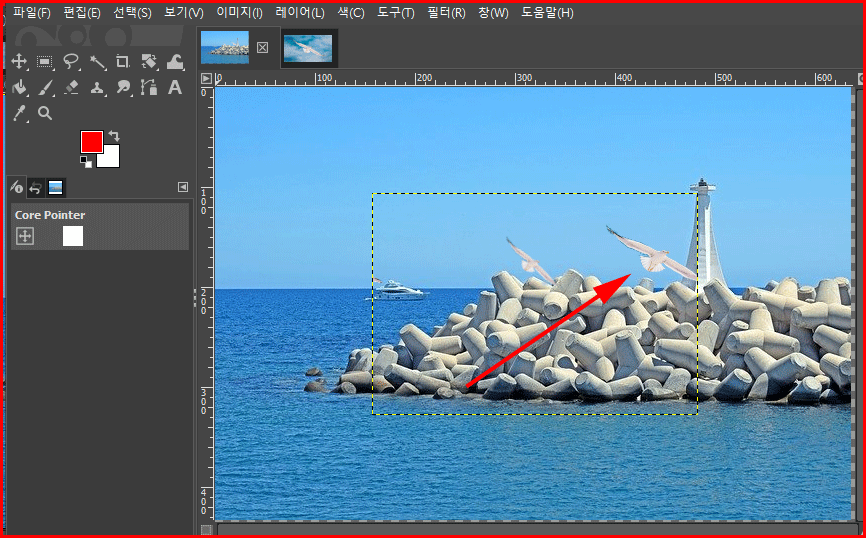
Task: Open the 이미지(I) menu
Action: tap(240, 13)
